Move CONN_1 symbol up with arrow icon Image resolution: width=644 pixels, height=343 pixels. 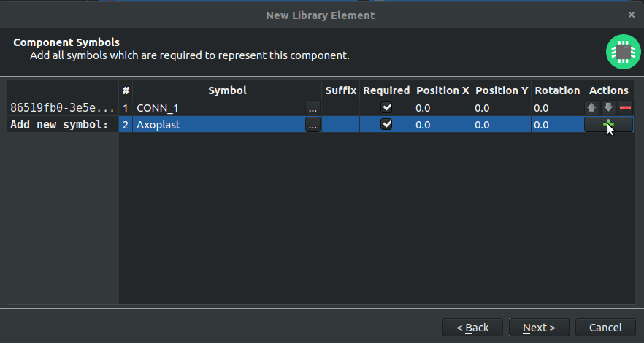(591, 107)
